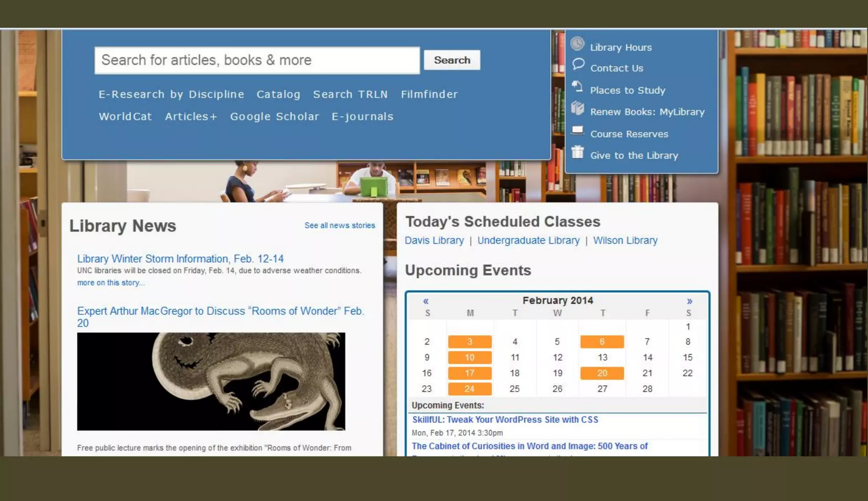
Task: Select highlighted February 20 on calendar
Action: click(x=602, y=373)
